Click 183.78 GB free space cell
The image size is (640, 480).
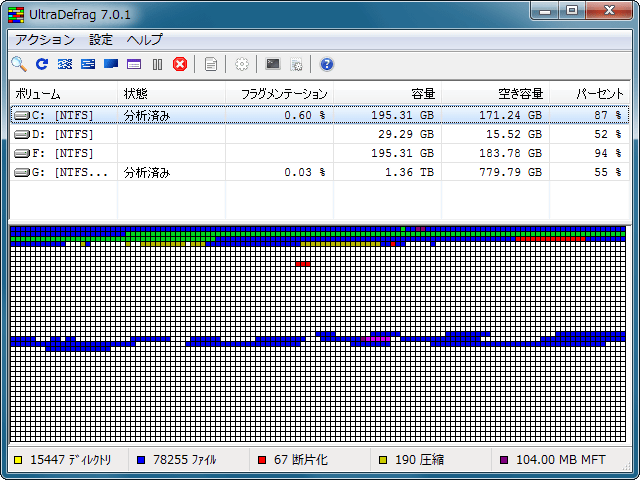[510, 153]
